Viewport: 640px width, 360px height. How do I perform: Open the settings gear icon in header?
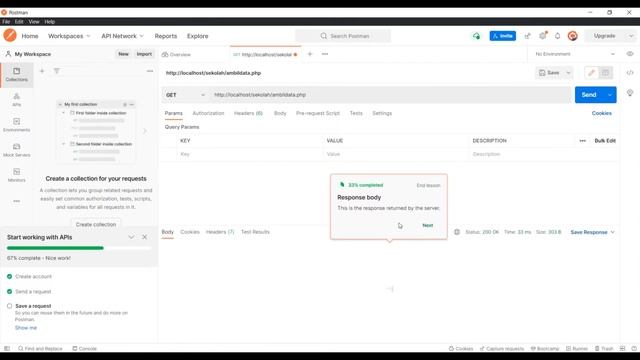pyautogui.click(x=542, y=36)
